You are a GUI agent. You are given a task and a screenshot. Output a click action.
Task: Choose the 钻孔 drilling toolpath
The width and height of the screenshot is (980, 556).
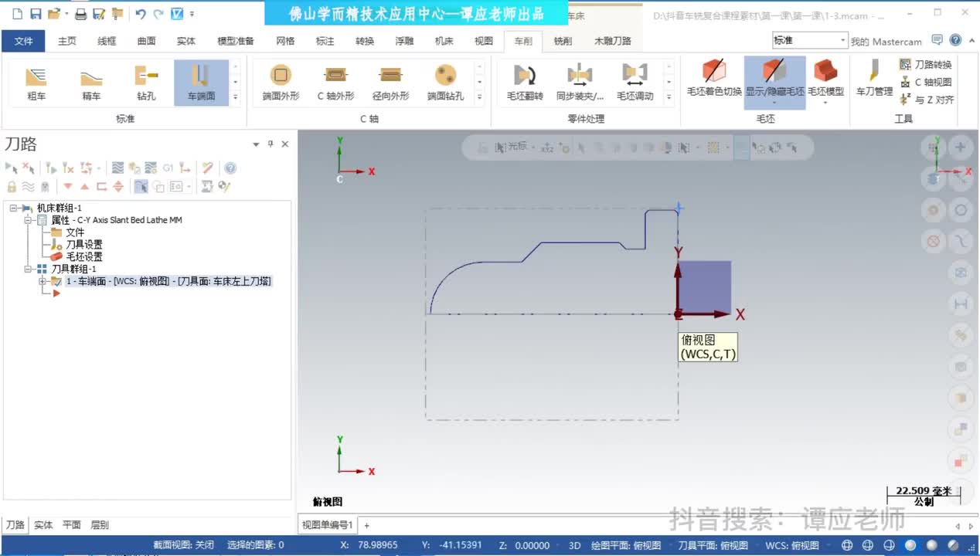click(x=146, y=83)
